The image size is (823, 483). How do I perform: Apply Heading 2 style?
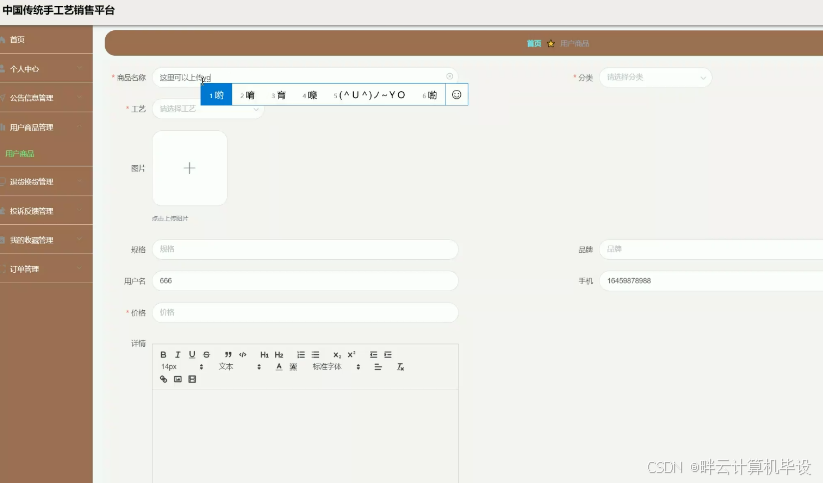point(279,355)
